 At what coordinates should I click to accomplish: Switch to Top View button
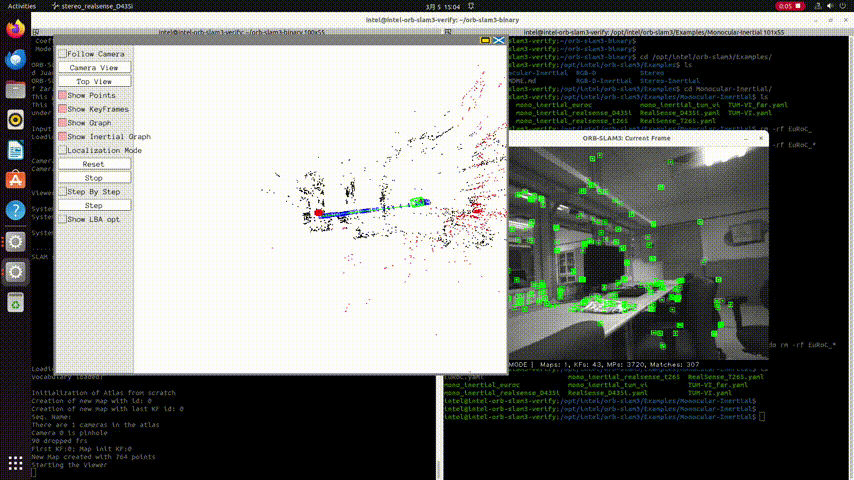(x=94, y=81)
